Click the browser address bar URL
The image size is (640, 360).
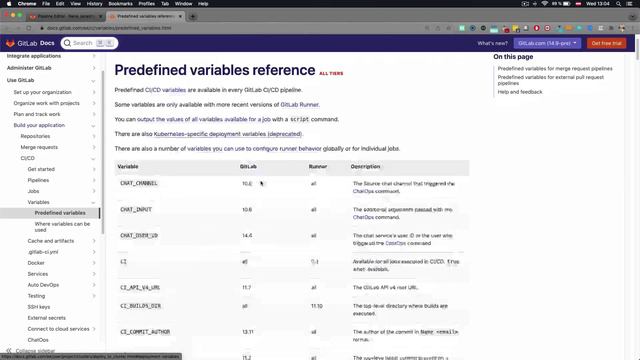(x=109, y=28)
